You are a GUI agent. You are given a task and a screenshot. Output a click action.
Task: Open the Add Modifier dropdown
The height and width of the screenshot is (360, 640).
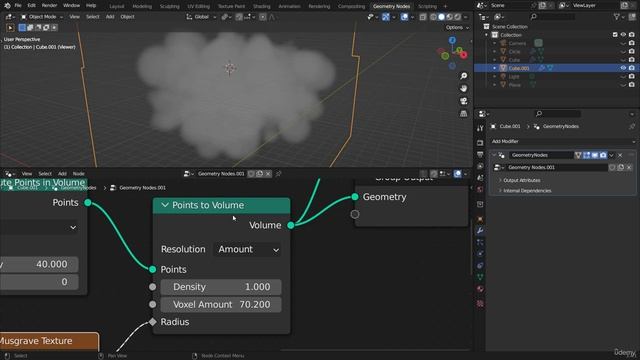pyautogui.click(x=562, y=141)
